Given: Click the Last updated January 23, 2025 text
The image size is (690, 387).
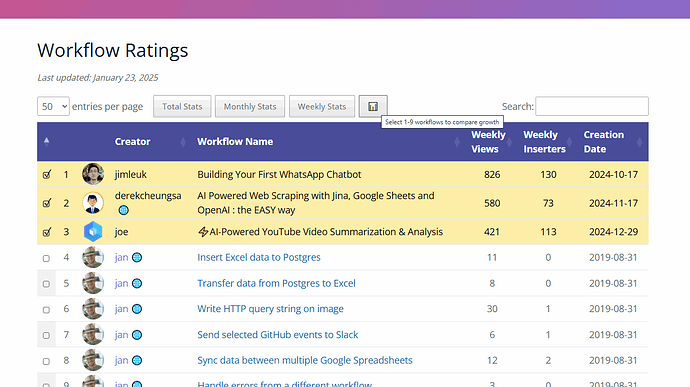Looking at the screenshot, I should point(98,77).
